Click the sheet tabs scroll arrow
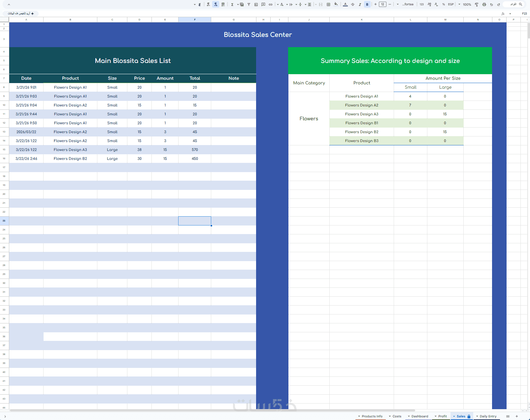This screenshot has width=530, height=420. 5,417
